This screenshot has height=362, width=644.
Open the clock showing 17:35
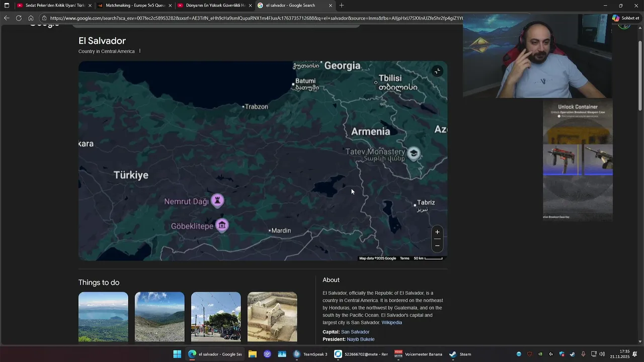[620, 354]
